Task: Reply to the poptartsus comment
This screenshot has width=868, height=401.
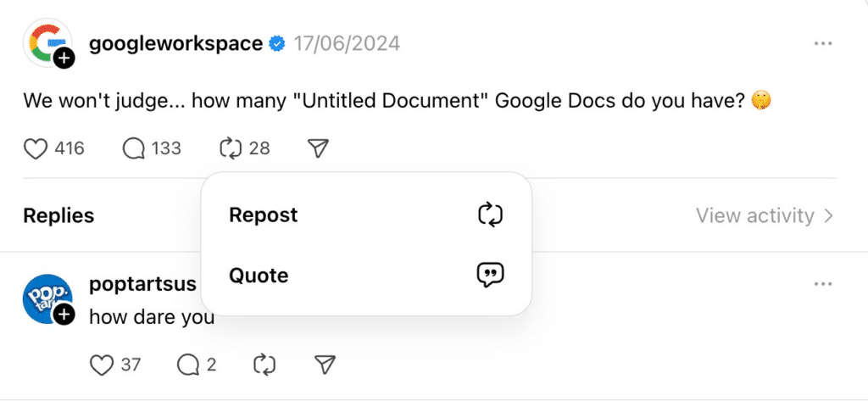Action: [188, 365]
